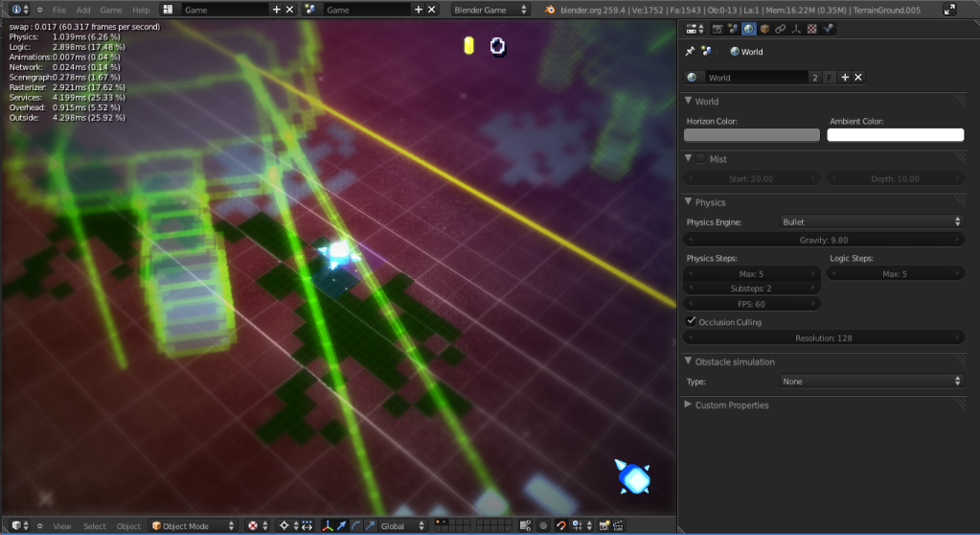Screen dimensions: 980x535
Task: Open the Global orientation dropdown
Action: [x=402, y=525]
